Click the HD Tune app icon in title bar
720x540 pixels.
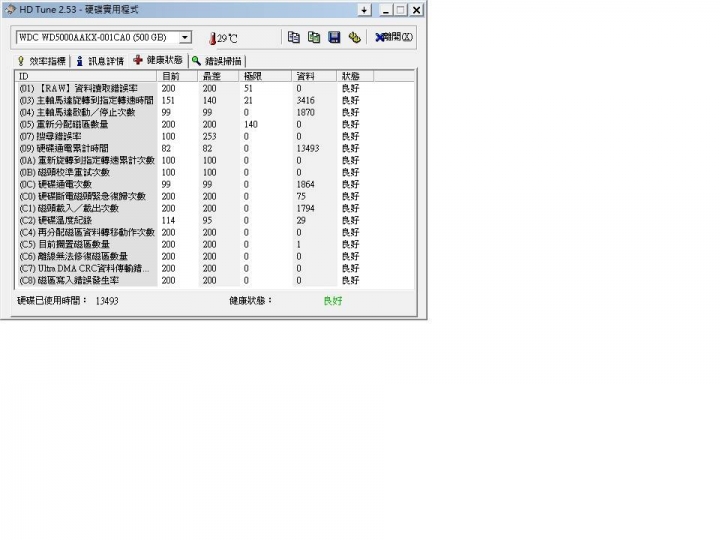[10, 9]
